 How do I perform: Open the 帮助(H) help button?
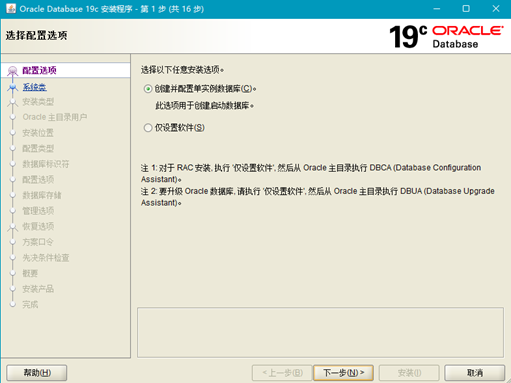[x=37, y=372]
